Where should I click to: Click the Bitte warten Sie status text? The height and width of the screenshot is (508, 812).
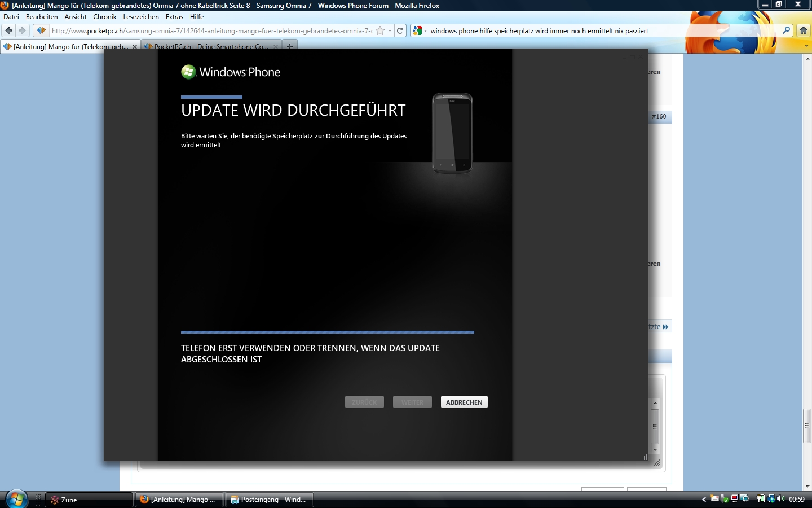[294, 141]
